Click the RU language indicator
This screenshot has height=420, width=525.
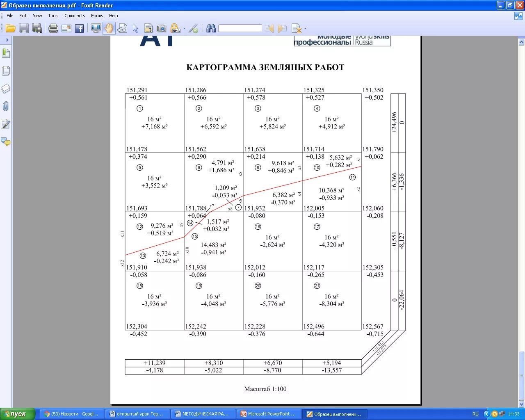pos(475,414)
